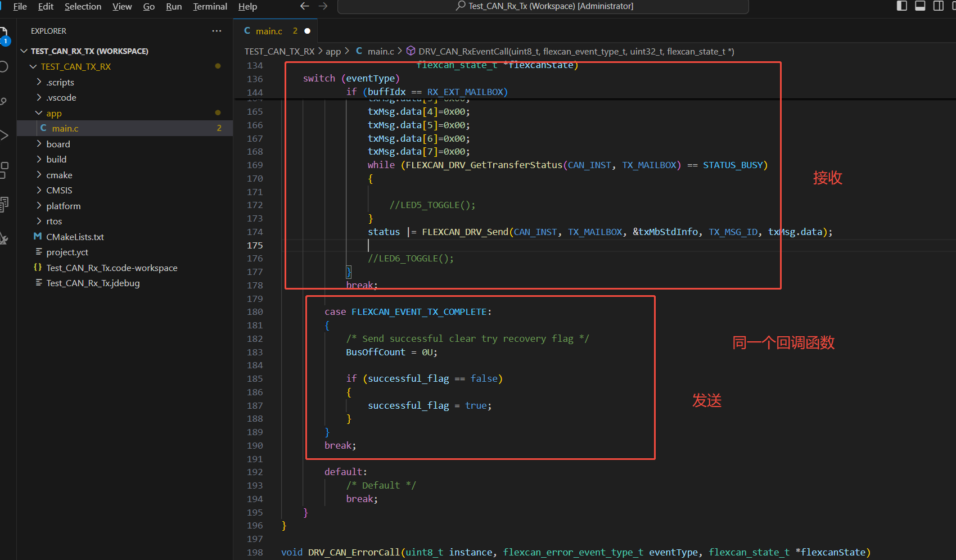Click the Go Back navigation arrow
Image resolution: width=956 pixels, height=560 pixels.
pyautogui.click(x=304, y=6)
